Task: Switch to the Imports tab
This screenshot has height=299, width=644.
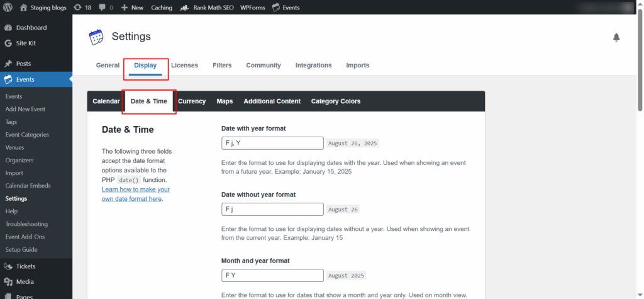Action: [358, 65]
